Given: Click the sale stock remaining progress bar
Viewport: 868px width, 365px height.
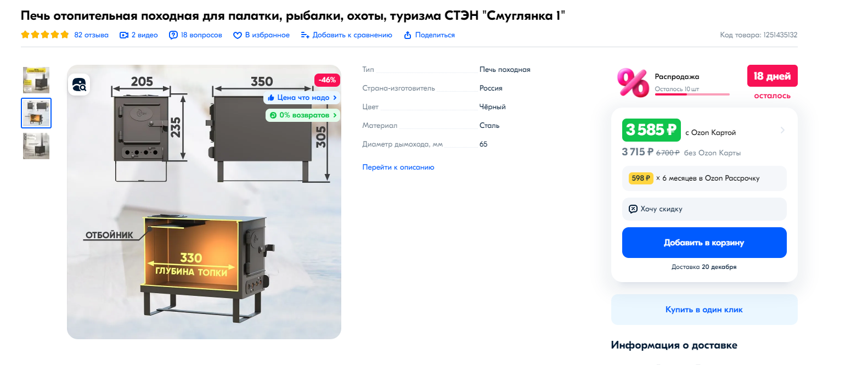Looking at the screenshot, I should pyautogui.click(x=692, y=94).
